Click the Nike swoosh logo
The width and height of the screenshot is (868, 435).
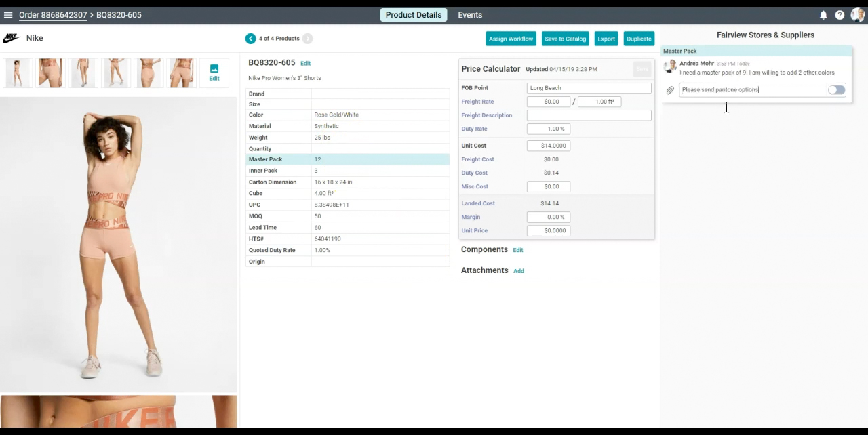[12, 39]
